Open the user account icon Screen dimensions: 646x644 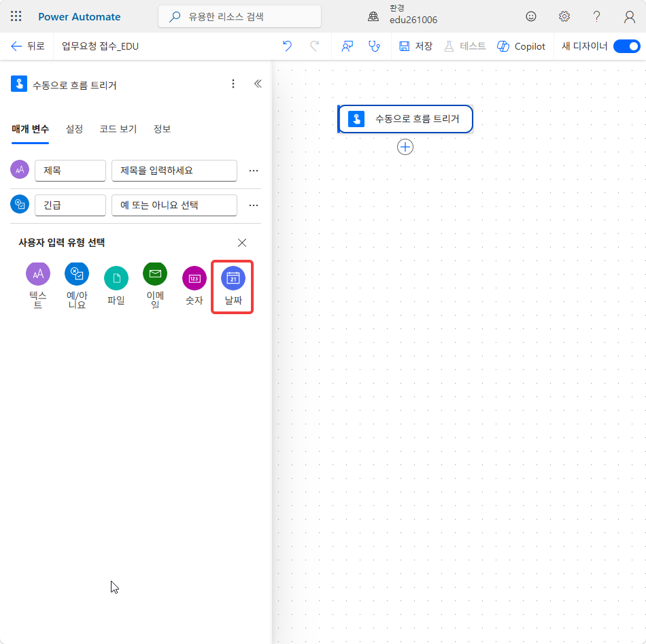[x=629, y=16]
